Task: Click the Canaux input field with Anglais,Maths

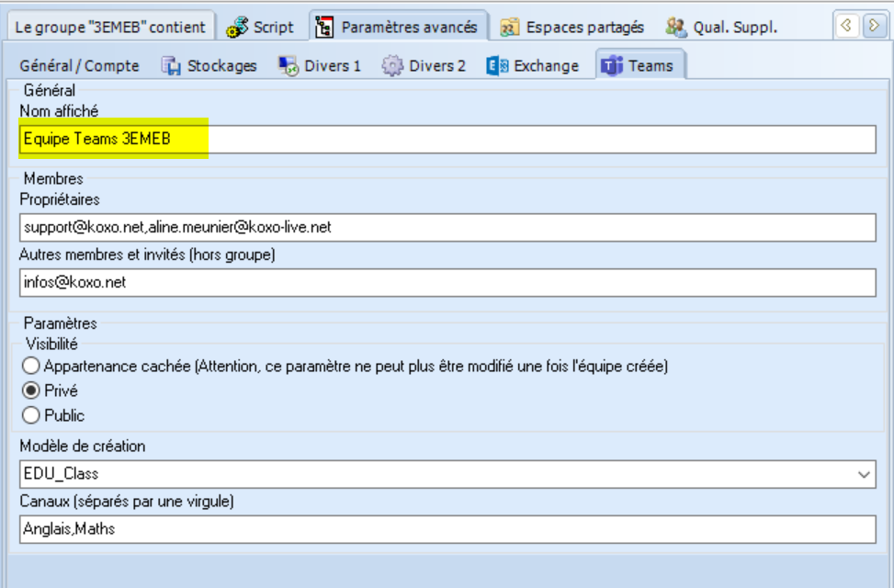Action: point(447,529)
